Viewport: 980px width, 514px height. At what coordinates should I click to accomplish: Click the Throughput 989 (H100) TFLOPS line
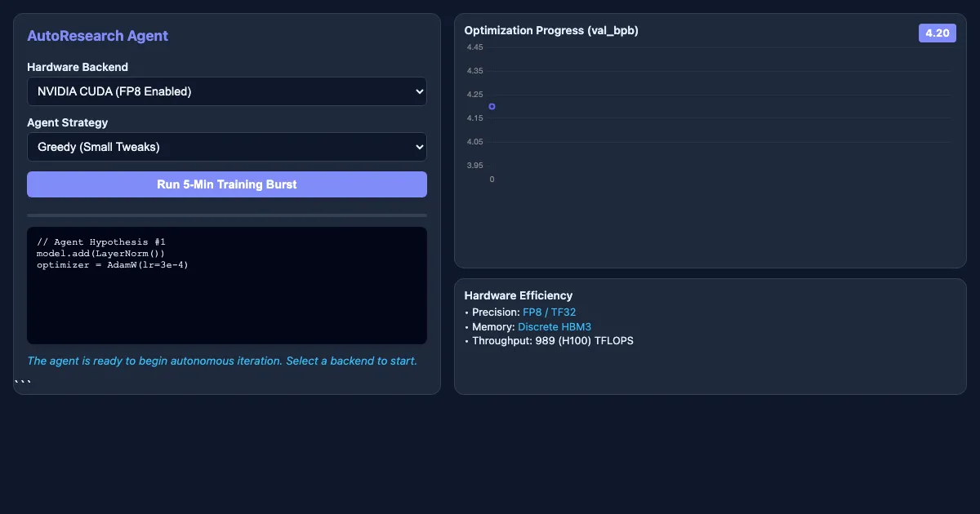pyautogui.click(x=549, y=341)
